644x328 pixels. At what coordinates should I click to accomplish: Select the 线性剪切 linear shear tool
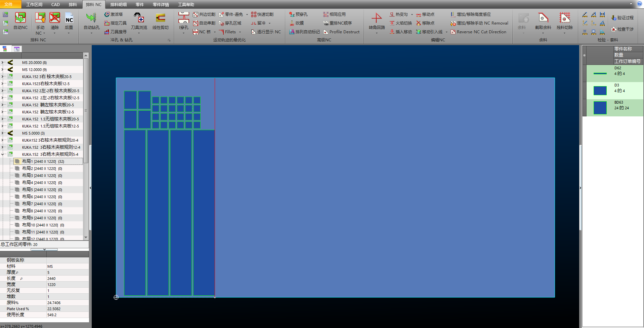pos(160,21)
